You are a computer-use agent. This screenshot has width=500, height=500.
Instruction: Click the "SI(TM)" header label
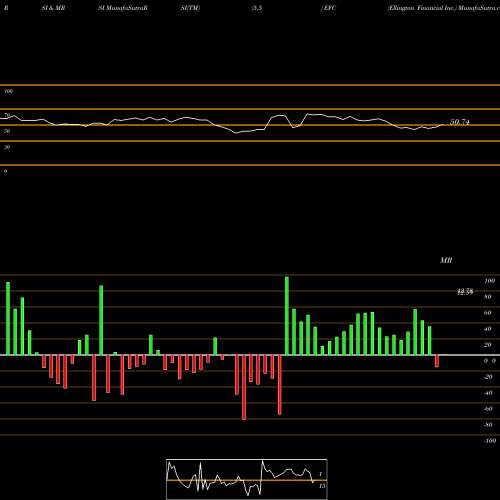[190, 8]
